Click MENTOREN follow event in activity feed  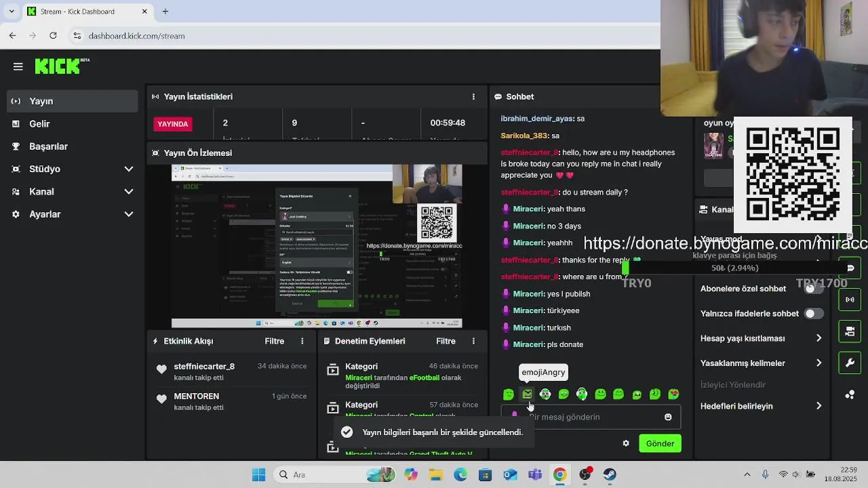(233, 401)
